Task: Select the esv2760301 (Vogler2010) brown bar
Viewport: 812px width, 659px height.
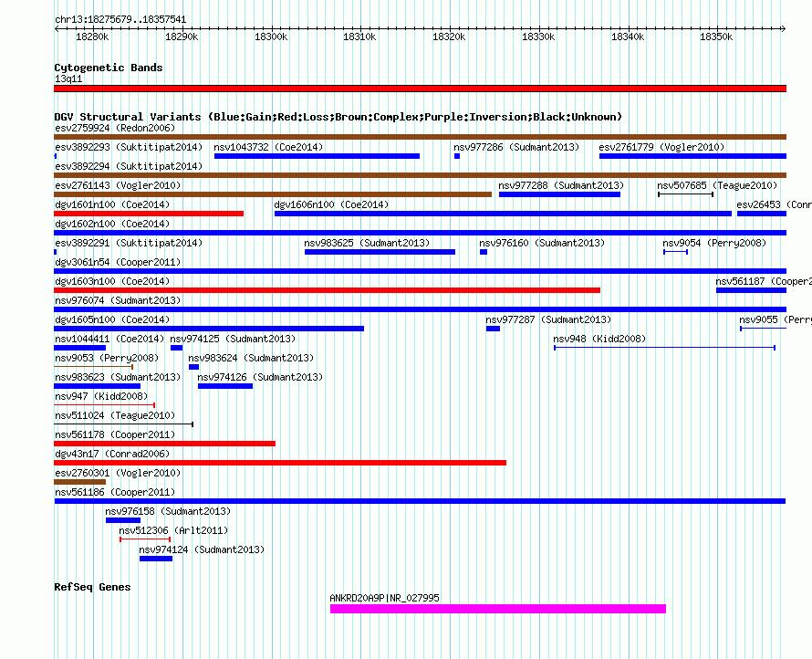Action: click(79, 482)
